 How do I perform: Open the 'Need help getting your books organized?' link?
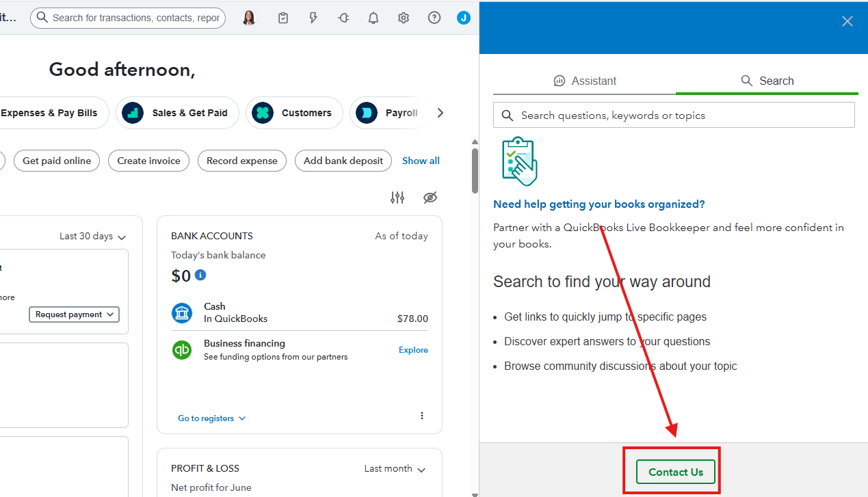[x=599, y=204]
